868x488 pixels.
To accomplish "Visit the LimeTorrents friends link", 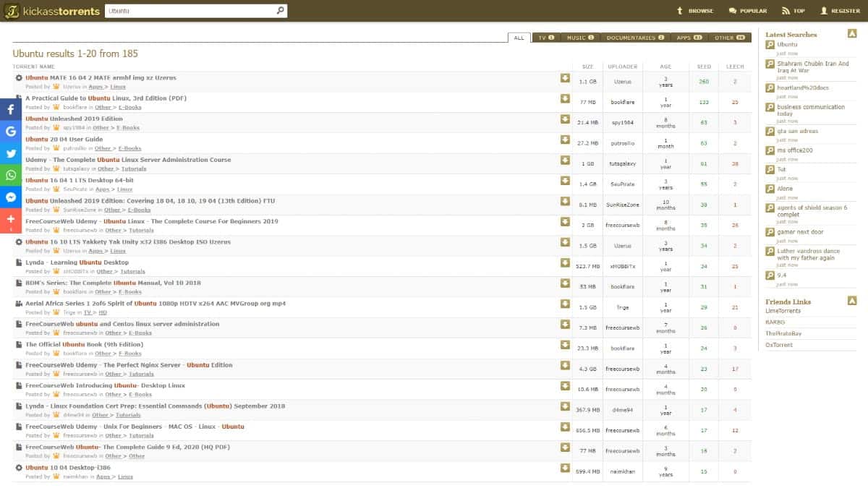I will [783, 312].
